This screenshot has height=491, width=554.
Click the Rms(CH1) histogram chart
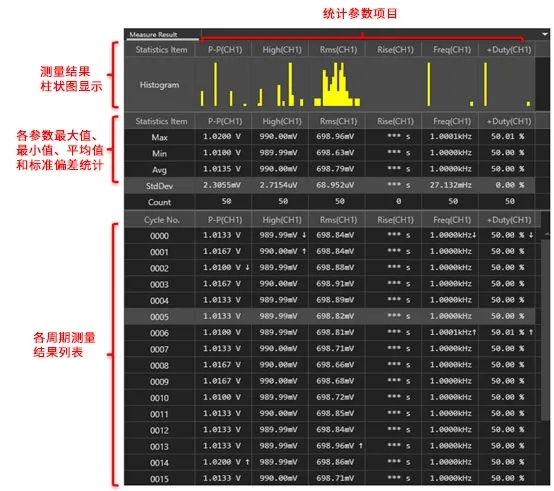pos(337,84)
